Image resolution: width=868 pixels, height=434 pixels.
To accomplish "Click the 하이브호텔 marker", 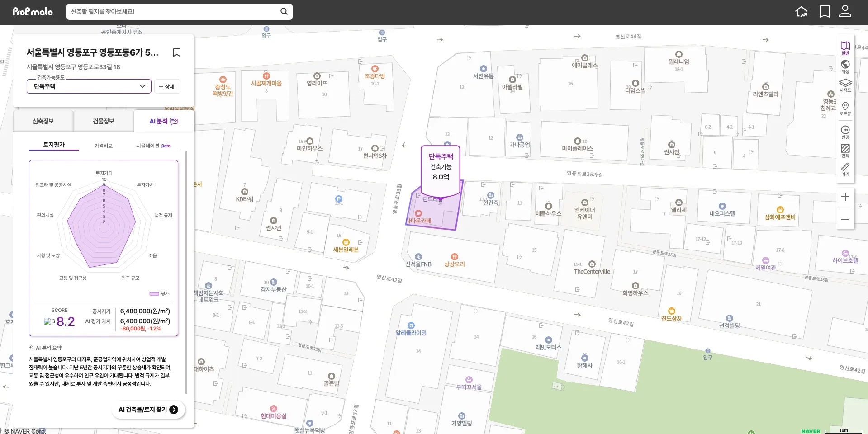I will click(845, 257).
